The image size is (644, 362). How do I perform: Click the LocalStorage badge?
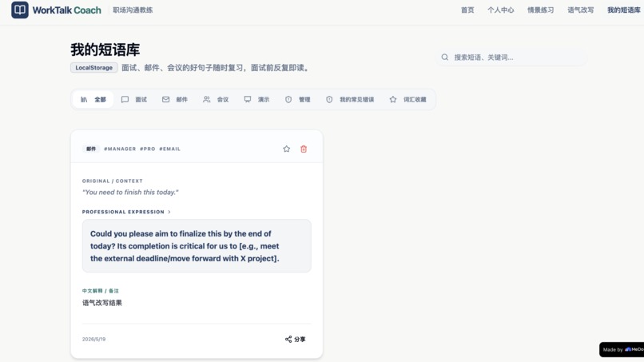94,67
